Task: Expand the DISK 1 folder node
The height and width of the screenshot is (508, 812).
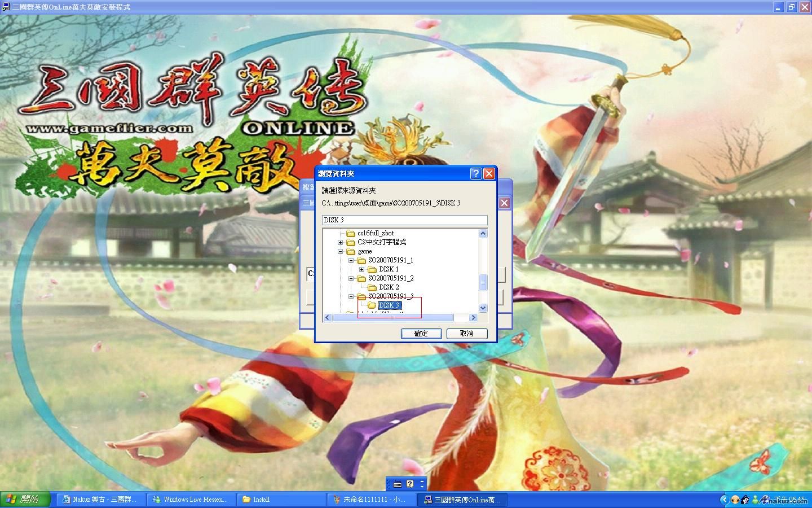Action: coord(361,269)
